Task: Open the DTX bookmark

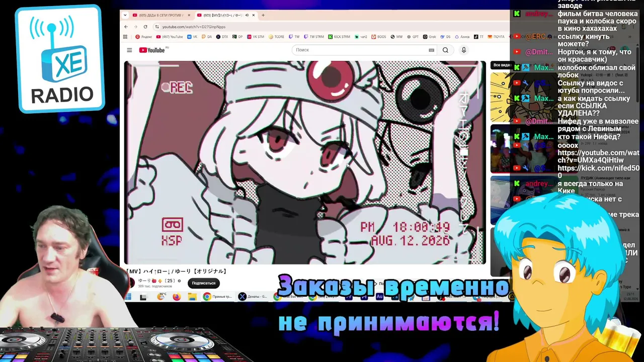Action: point(222,37)
